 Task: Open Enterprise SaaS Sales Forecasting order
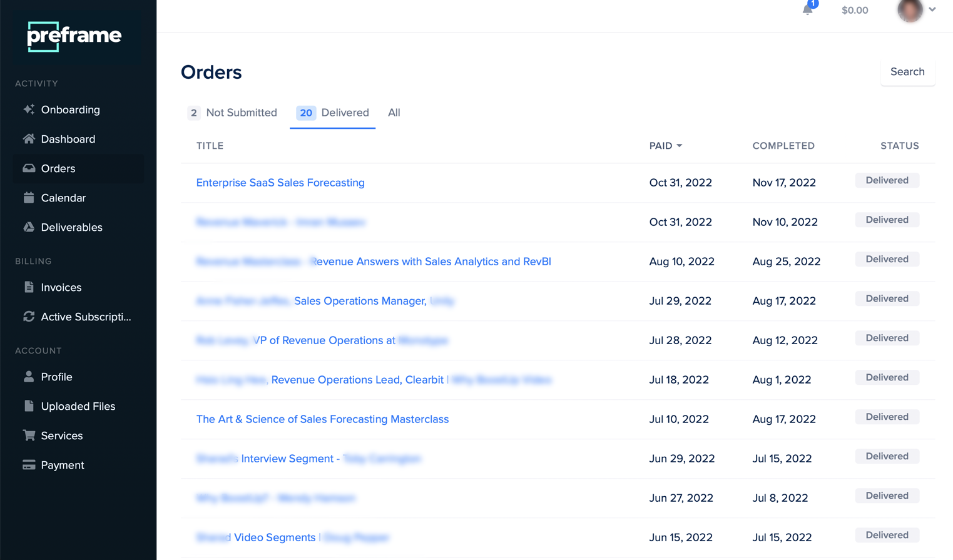(x=280, y=183)
